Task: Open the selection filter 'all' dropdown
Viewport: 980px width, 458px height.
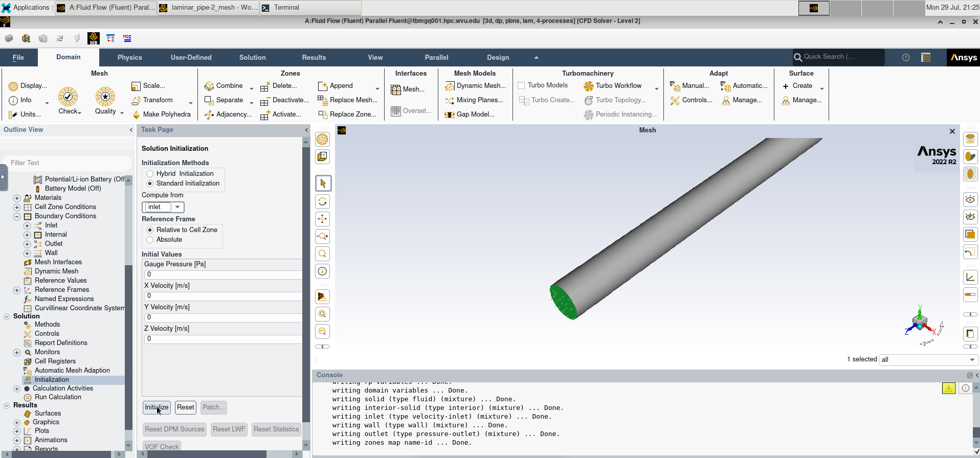Action: coord(928,360)
